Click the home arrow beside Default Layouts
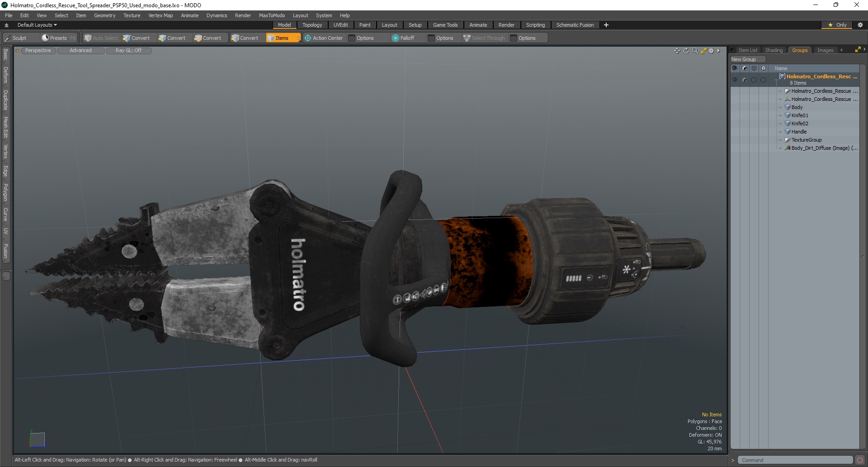 click(x=6, y=25)
